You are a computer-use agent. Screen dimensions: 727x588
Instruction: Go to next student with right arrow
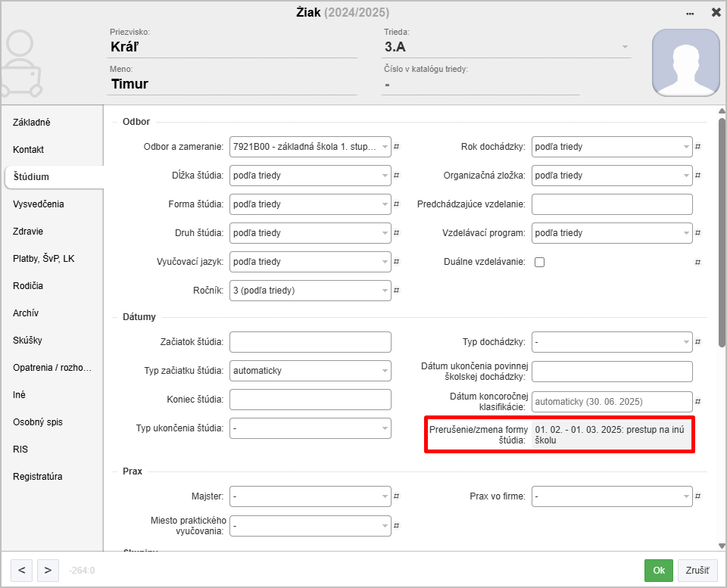[47, 570]
